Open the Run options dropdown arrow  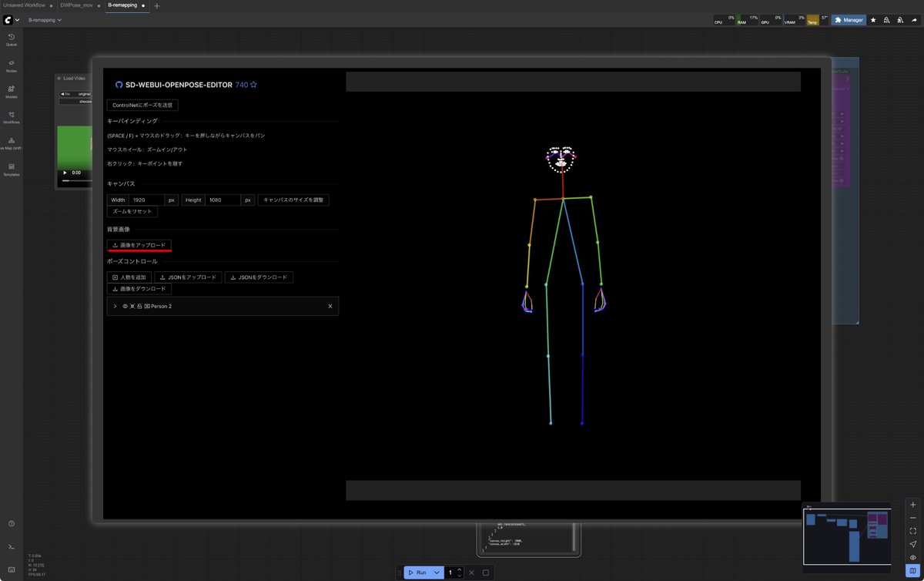click(x=436, y=573)
